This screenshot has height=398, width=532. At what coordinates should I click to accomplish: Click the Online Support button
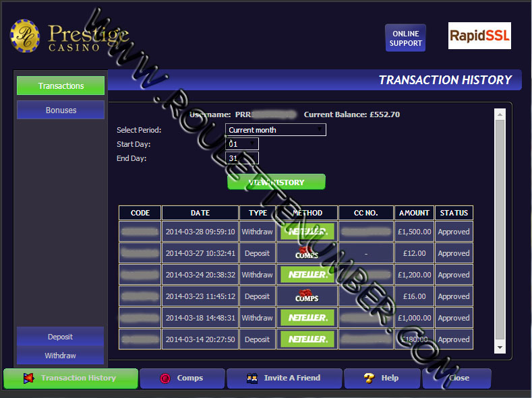pyautogui.click(x=405, y=38)
